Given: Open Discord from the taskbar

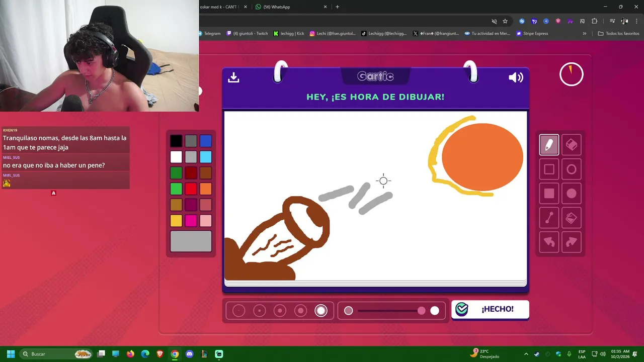Looking at the screenshot, I should (x=189, y=354).
